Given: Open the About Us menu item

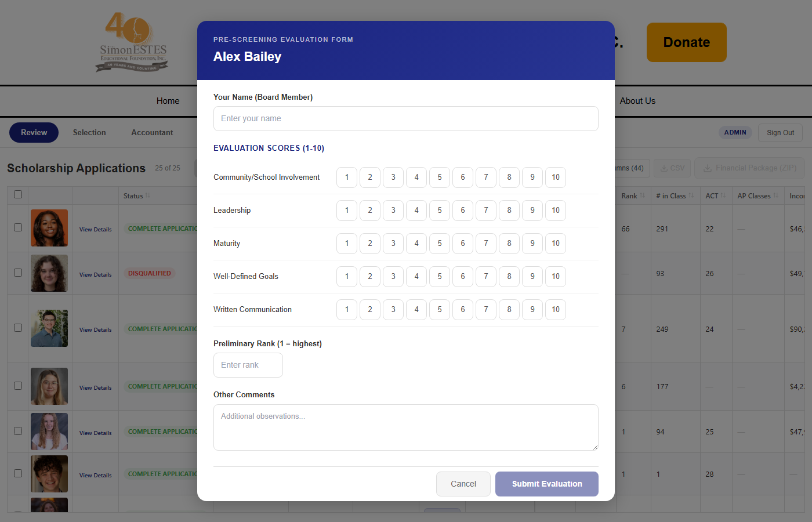Looking at the screenshot, I should tap(637, 100).
